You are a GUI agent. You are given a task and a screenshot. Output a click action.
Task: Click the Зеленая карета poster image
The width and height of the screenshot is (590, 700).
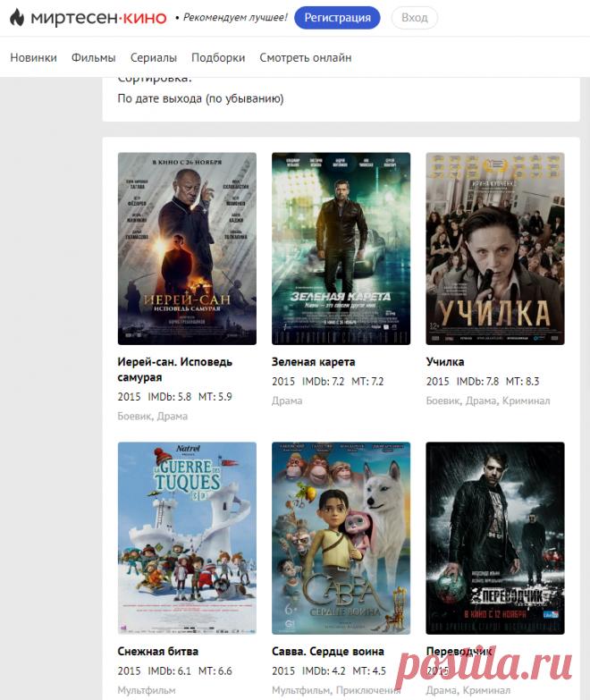(341, 249)
